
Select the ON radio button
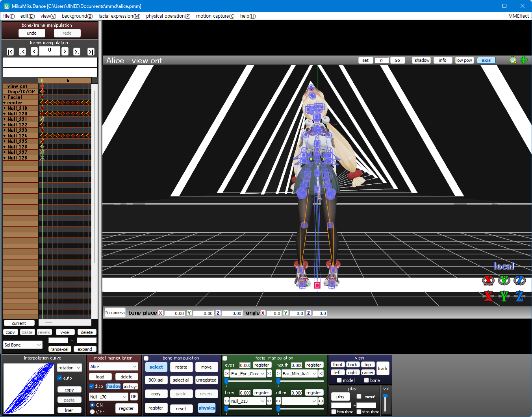[92, 405]
